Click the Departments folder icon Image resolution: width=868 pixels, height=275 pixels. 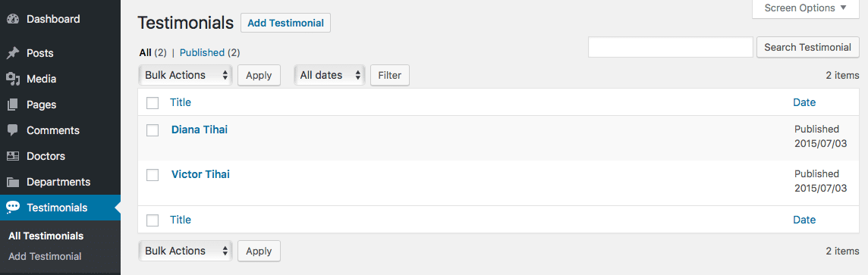tap(13, 183)
